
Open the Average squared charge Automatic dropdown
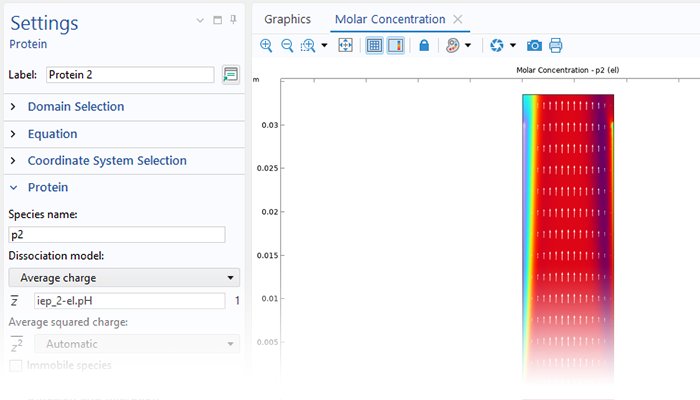137,344
